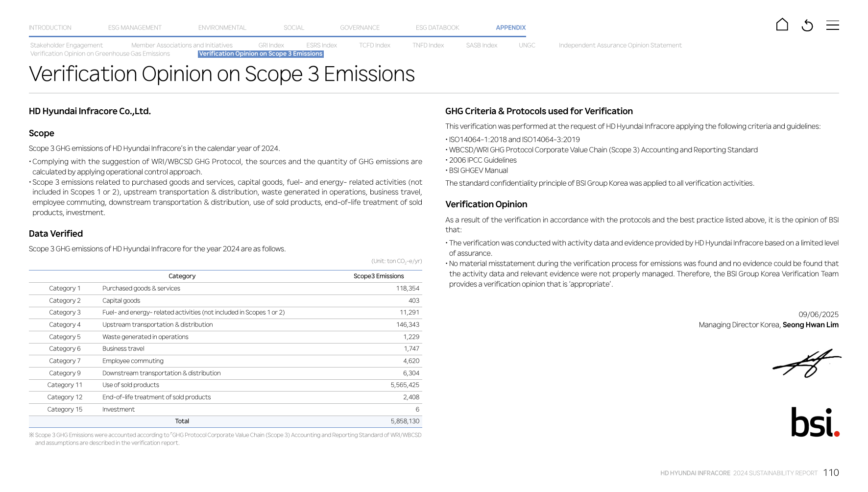Click the handwritten signature image

pyautogui.click(x=807, y=363)
